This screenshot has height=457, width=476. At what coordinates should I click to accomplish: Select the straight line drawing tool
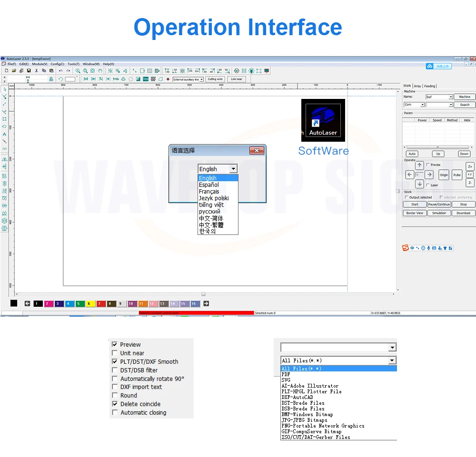[x=5, y=104]
